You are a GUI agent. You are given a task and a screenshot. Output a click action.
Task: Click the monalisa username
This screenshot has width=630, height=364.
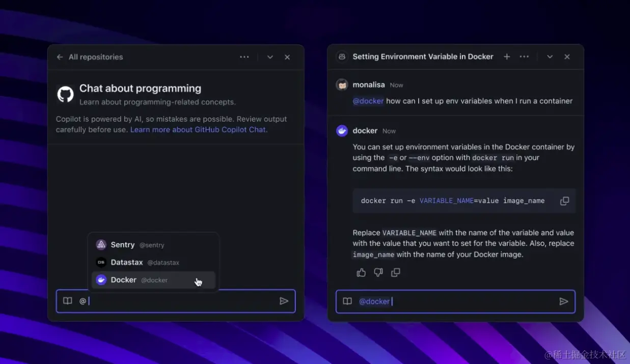[x=369, y=85]
